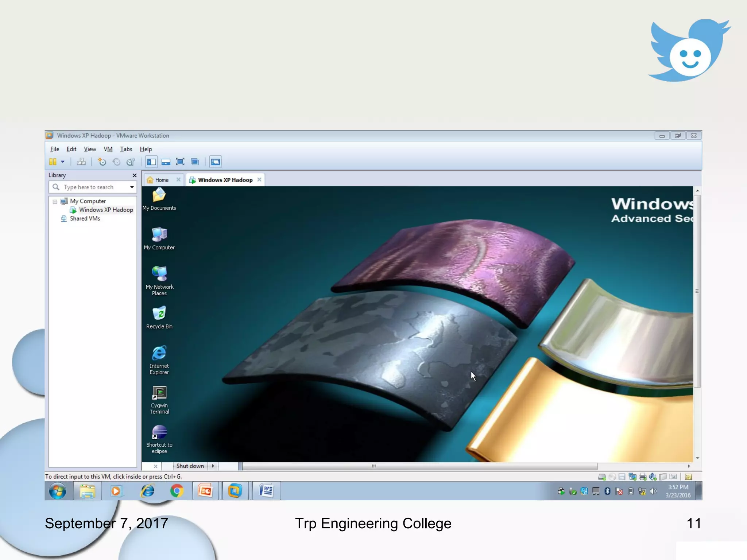The height and width of the screenshot is (560, 747).
Task: Click the Send Ctrl+Alt+Del toolbar icon
Action: tap(81, 162)
